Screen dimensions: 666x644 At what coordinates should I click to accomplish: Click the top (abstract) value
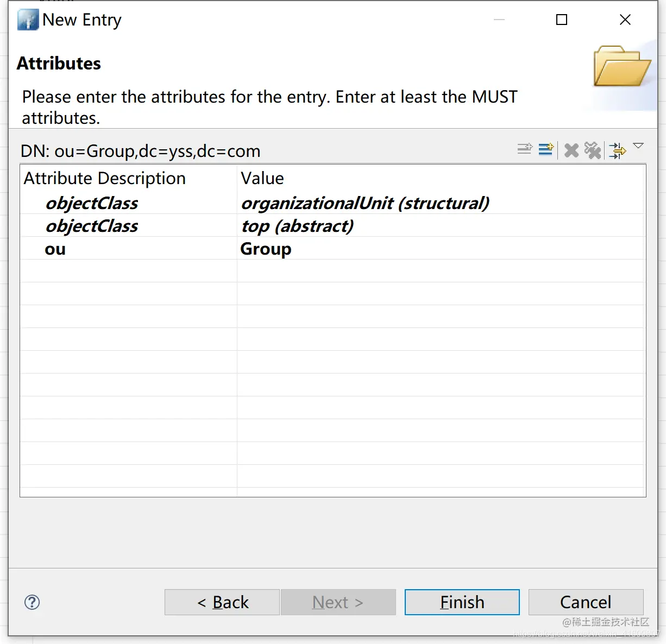tap(297, 226)
